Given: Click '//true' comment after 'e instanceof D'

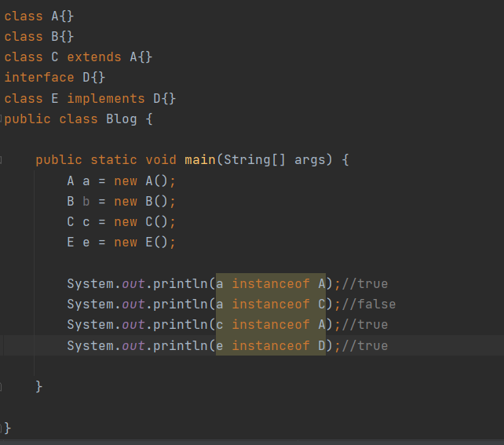Looking at the screenshot, I should [365, 345].
